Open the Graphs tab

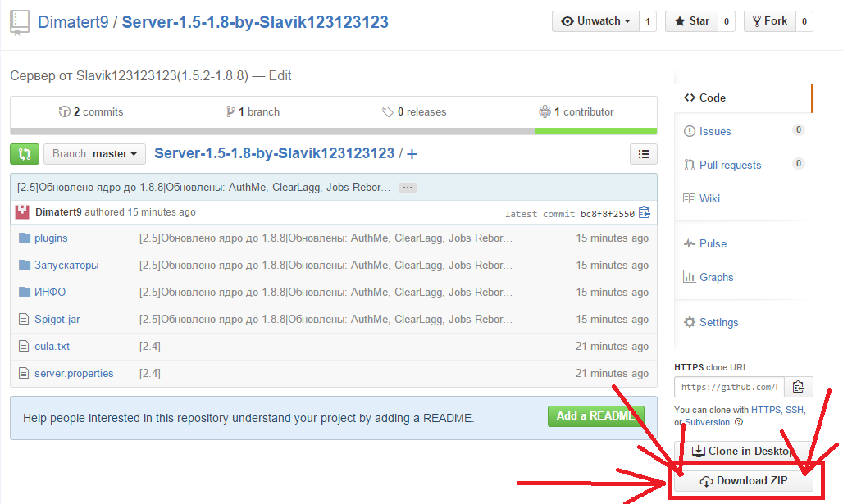tap(716, 277)
